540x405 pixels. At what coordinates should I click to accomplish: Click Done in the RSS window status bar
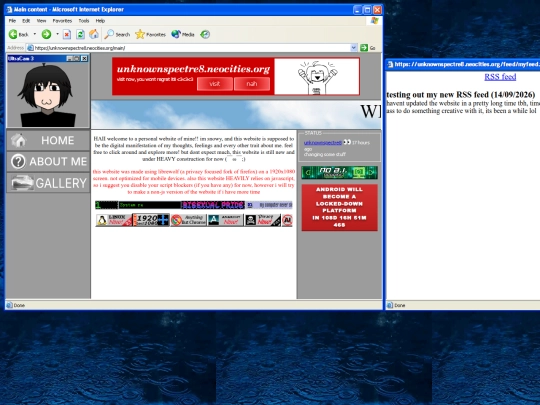[x=400, y=305]
